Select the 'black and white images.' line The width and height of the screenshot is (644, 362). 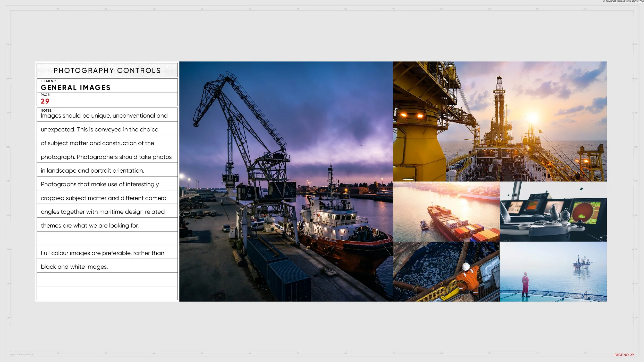click(74, 267)
